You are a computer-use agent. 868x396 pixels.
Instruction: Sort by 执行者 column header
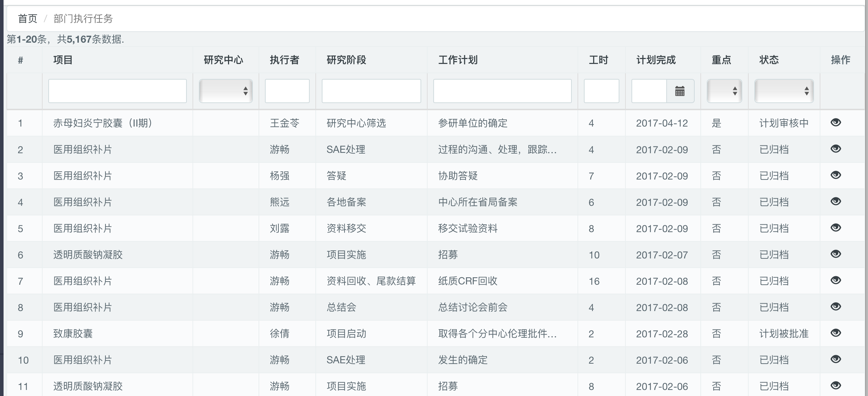click(284, 60)
